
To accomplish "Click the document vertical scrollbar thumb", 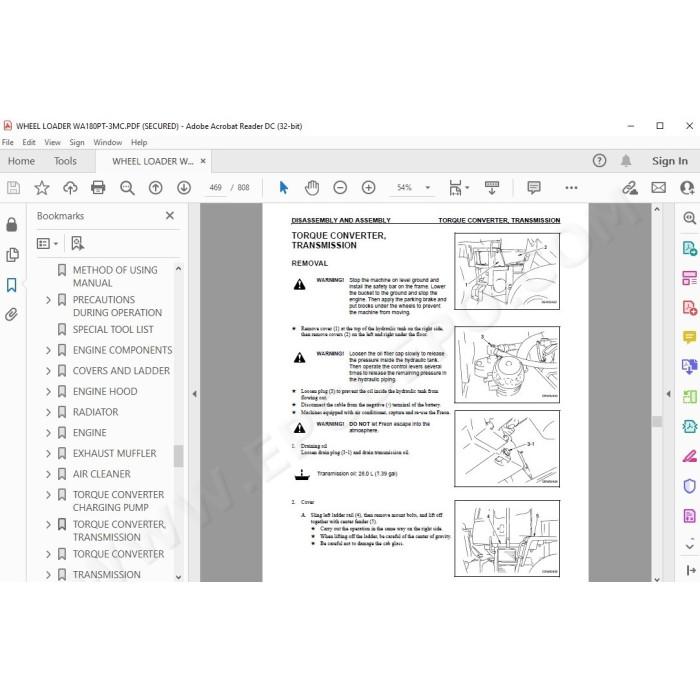I will [657, 421].
